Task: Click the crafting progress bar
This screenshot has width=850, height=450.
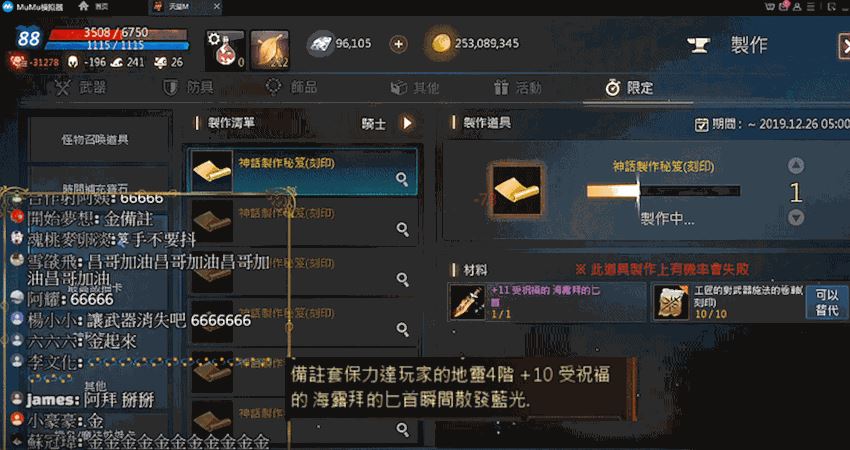Action: pyautogui.click(x=663, y=191)
